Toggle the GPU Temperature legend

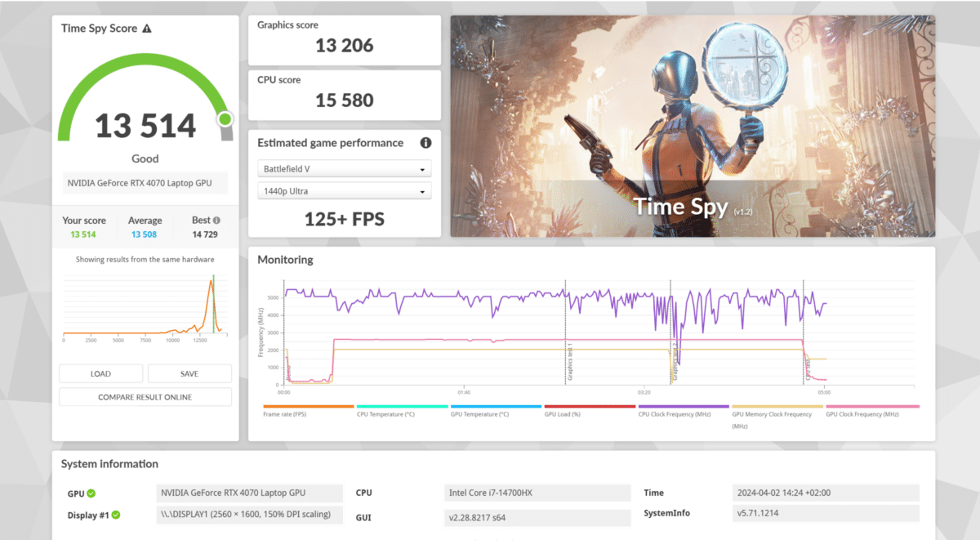click(x=496, y=411)
